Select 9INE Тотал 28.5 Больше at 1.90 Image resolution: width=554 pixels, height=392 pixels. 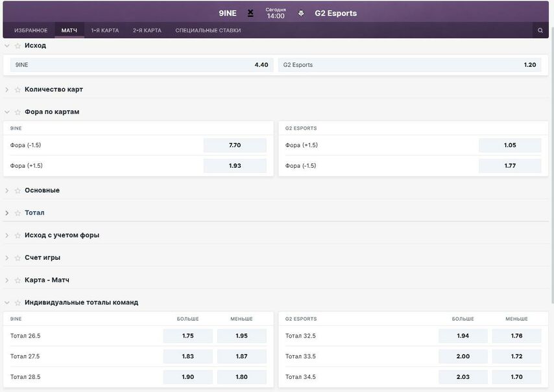188,377
